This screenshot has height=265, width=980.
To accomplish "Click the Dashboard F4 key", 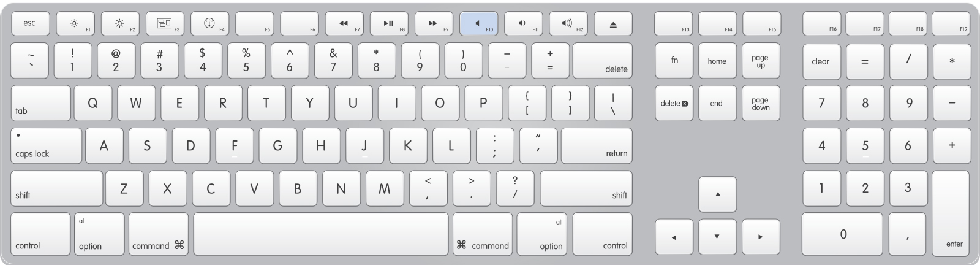I will tap(210, 24).
